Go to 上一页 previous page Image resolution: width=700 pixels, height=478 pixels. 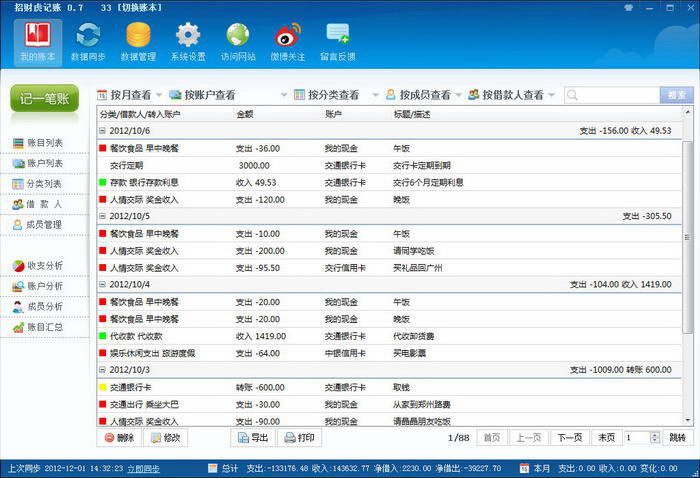529,438
